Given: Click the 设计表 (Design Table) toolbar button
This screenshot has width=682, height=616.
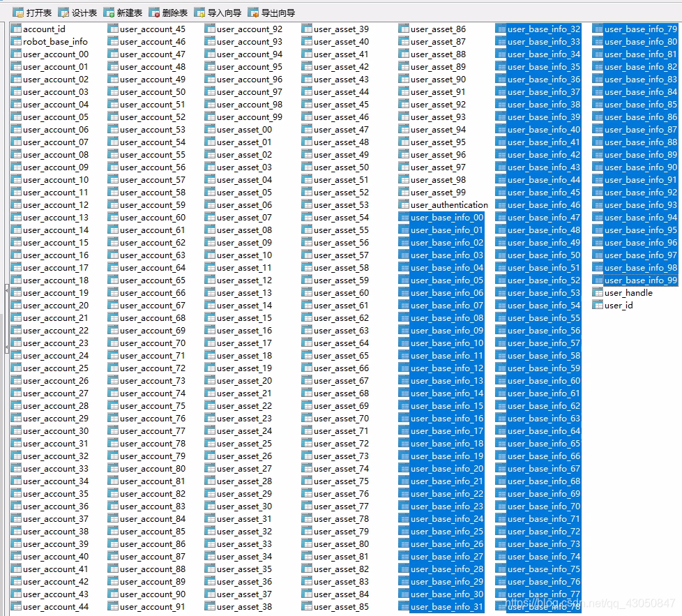Looking at the screenshot, I should coord(78,13).
